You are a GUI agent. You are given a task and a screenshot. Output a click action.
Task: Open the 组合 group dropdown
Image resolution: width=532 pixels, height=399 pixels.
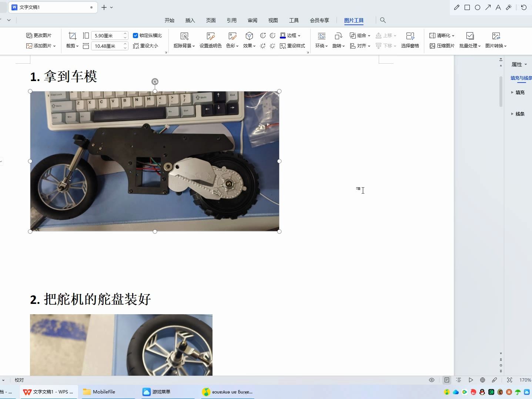point(360,36)
